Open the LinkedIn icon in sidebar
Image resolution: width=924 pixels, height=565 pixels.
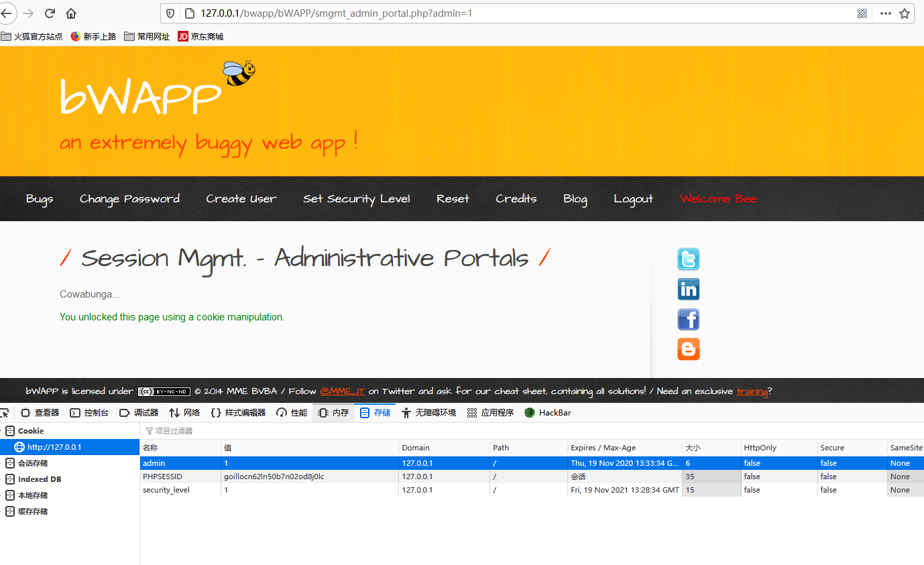click(689, 290)
